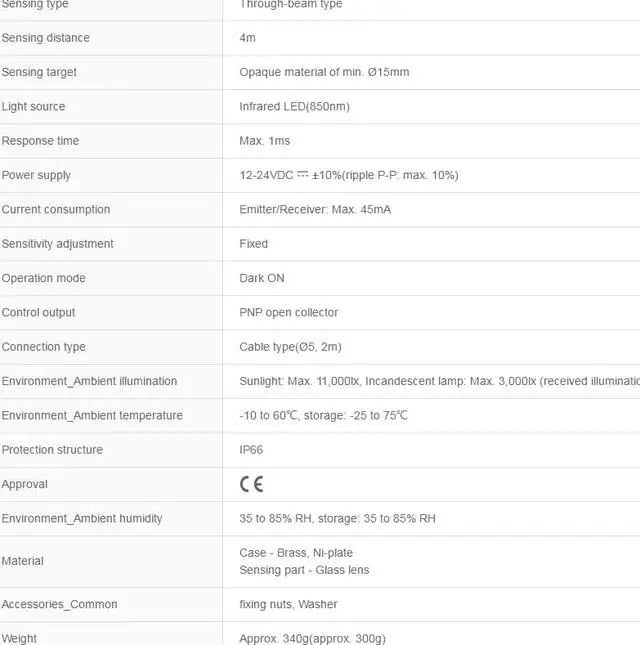Select the "Infrared LED(850nm)" light source value
This screenshot has width=640, height=645.
(x=294, y=107)
